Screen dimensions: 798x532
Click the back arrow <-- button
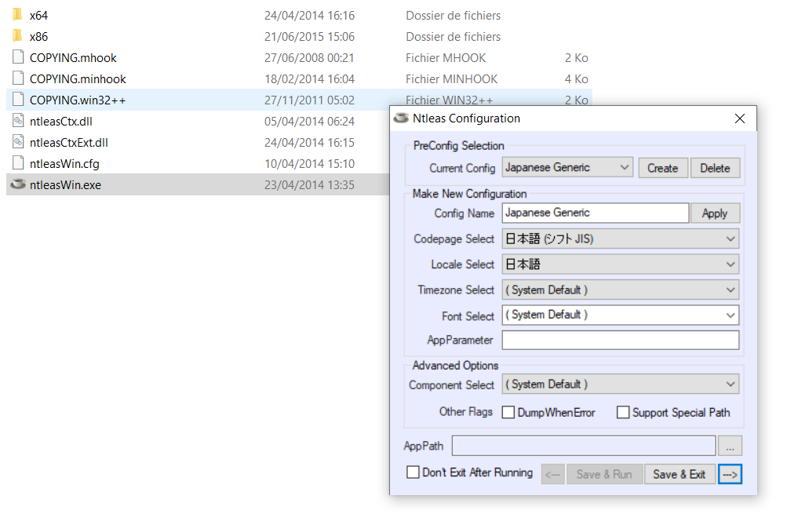[x=552, y=475]
